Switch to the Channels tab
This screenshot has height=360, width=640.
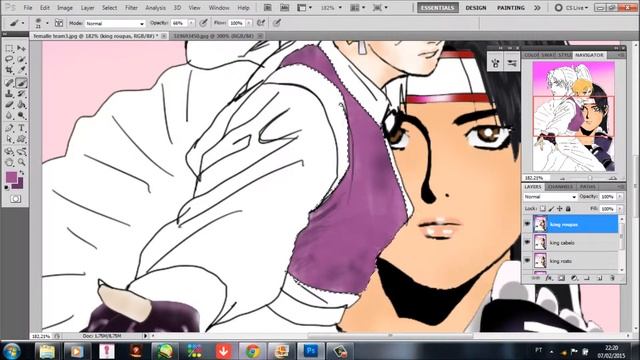coord(560,187)
